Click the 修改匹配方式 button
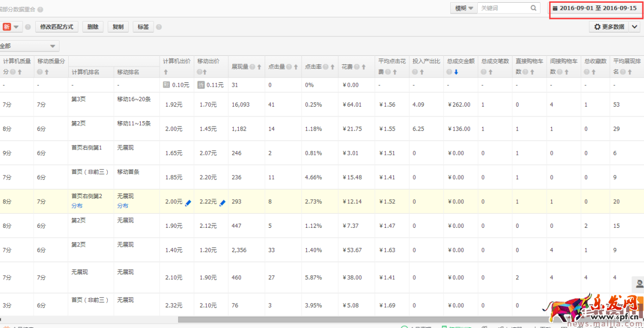Screen dimensions: 644x328 56,26
